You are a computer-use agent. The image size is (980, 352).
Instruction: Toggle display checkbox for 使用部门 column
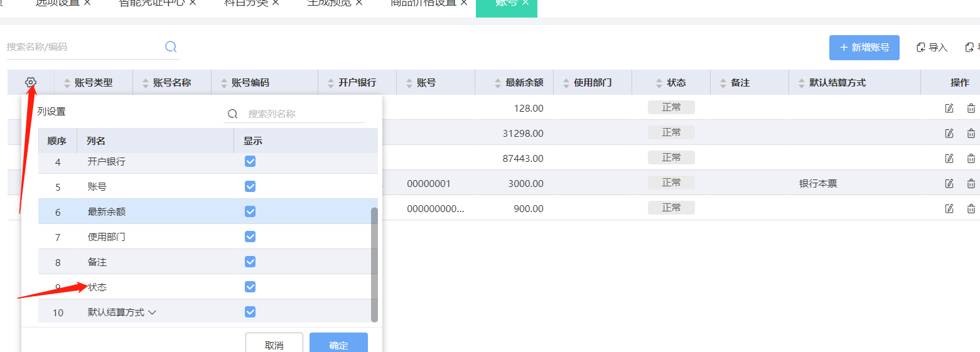pyautogui.click(x=250, y=237)
